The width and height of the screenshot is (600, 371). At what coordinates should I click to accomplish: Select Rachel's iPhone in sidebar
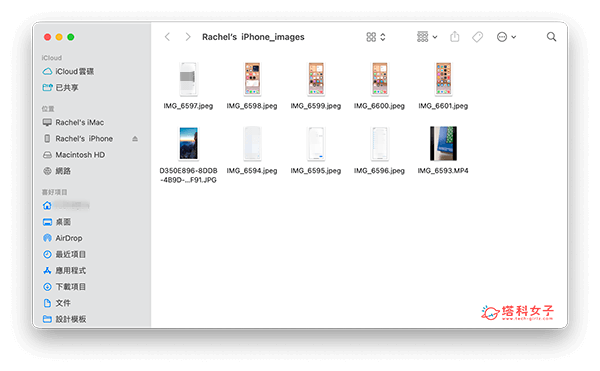tap(78, 138)
